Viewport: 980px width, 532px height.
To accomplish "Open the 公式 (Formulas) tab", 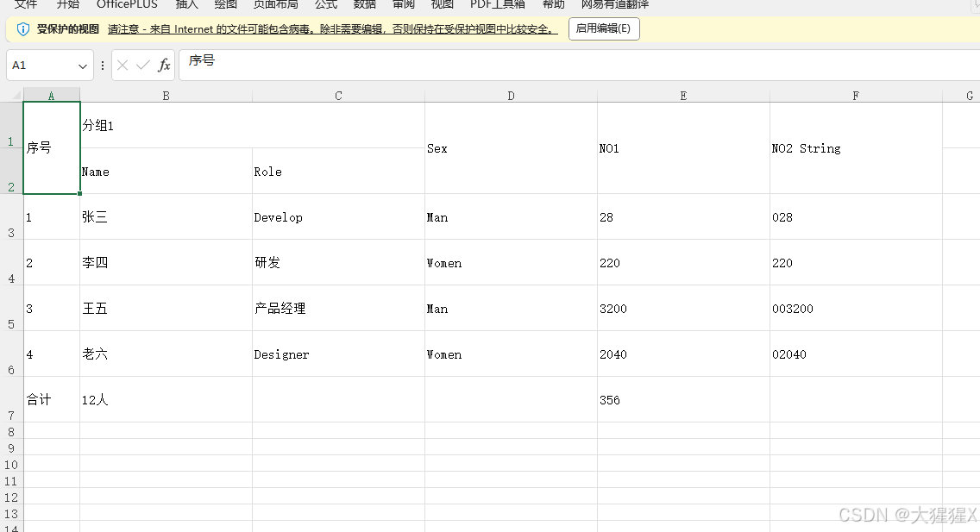I will pos(326,4).
